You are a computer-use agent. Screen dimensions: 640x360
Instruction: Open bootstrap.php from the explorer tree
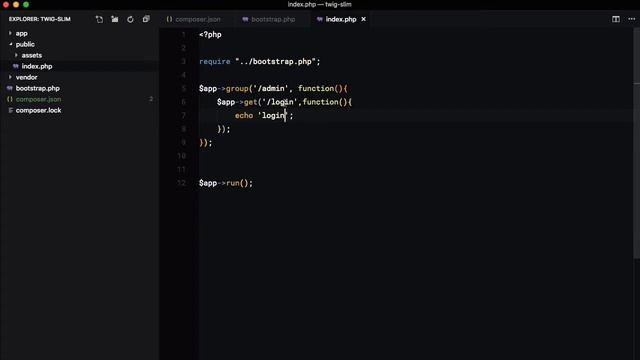[38, 88]
